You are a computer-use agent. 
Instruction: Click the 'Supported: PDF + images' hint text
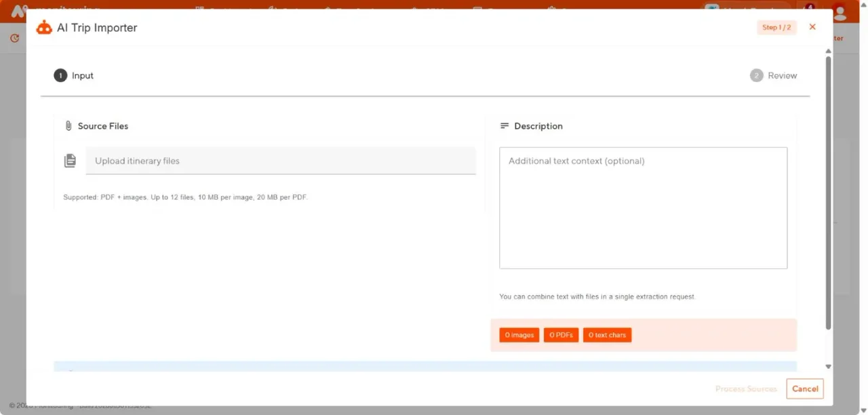click(x=185, y=197)
